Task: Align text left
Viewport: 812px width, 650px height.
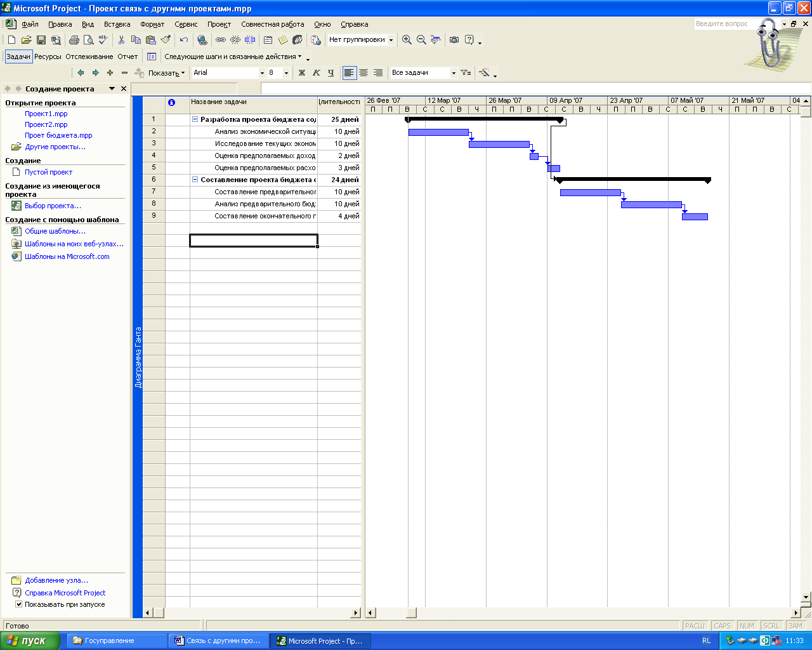Action: (x=349, y=73)
